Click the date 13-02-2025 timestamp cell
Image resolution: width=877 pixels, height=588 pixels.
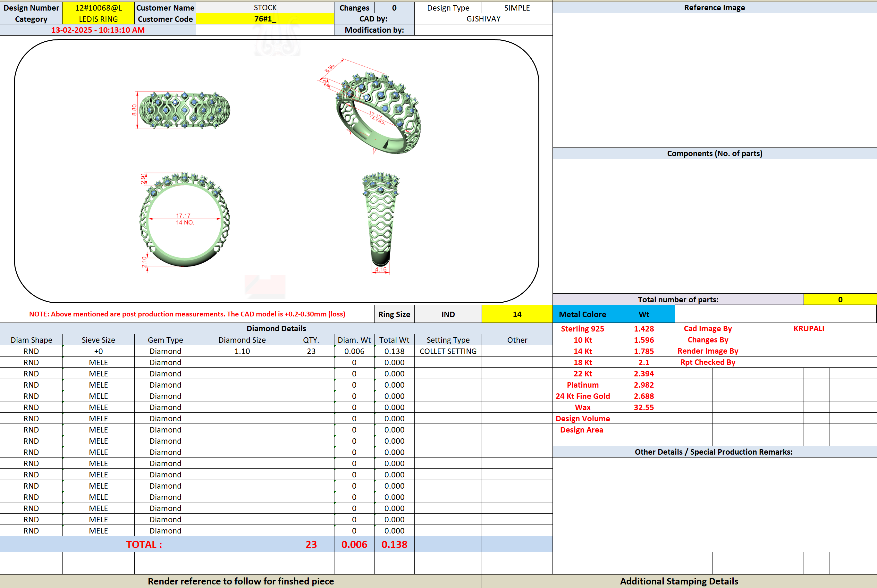[98, 30]
